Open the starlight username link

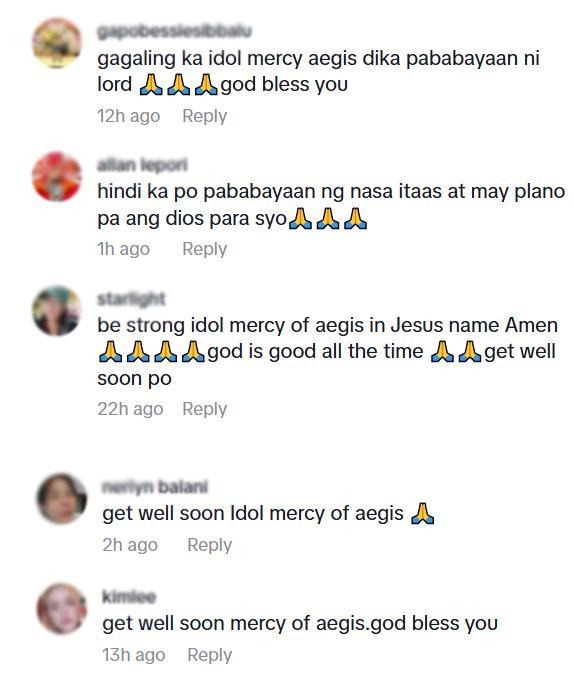131,299
